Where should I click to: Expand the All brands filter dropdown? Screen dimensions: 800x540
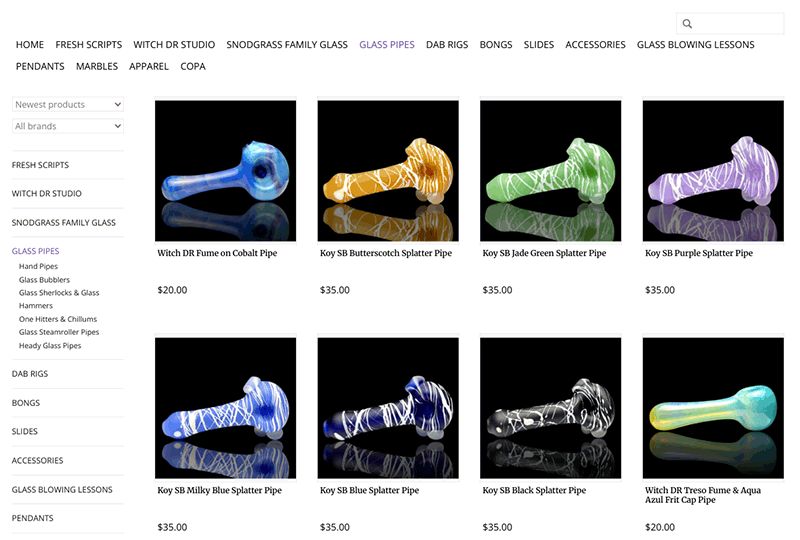point(68,126)
